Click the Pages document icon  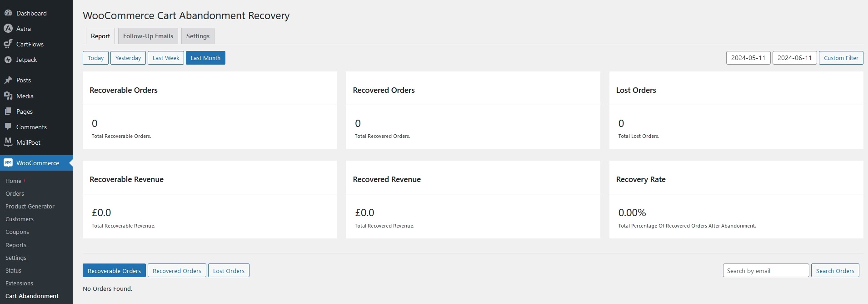pos(8,111)
